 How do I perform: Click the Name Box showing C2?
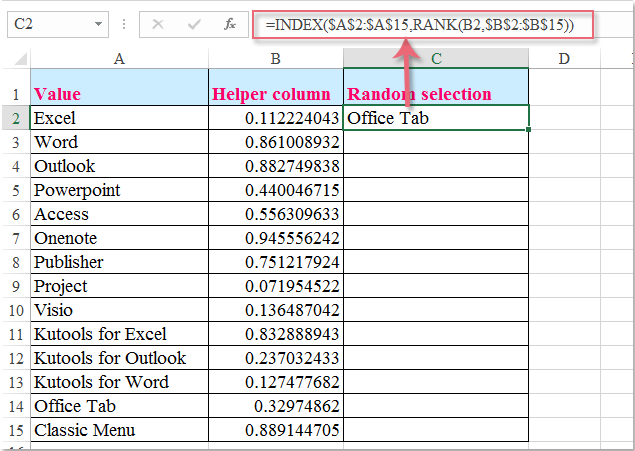pyautogui.click(x=58, y=25)
